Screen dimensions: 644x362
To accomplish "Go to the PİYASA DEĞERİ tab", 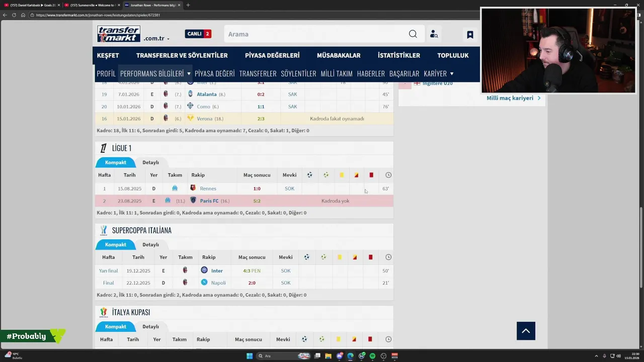I will coord(215,73).
